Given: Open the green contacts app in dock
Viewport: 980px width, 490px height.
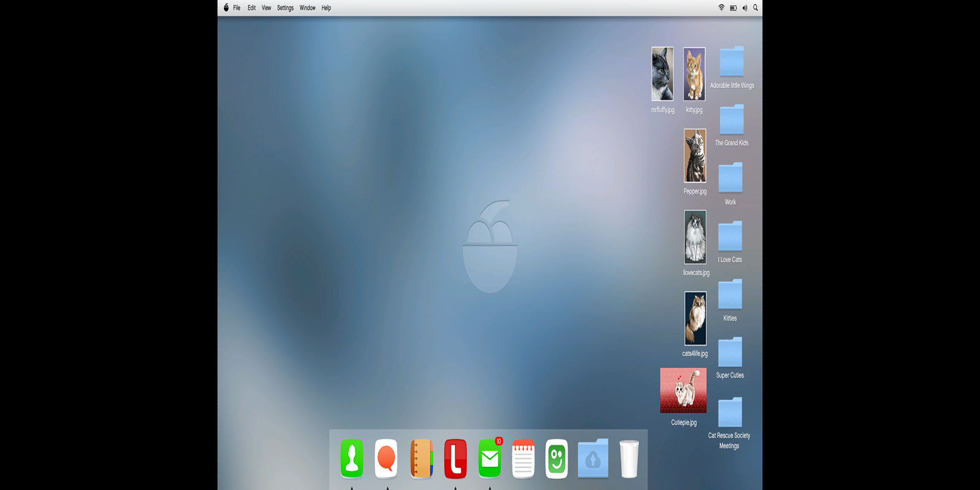Looking at the screenshot, I should coord(352,458).
